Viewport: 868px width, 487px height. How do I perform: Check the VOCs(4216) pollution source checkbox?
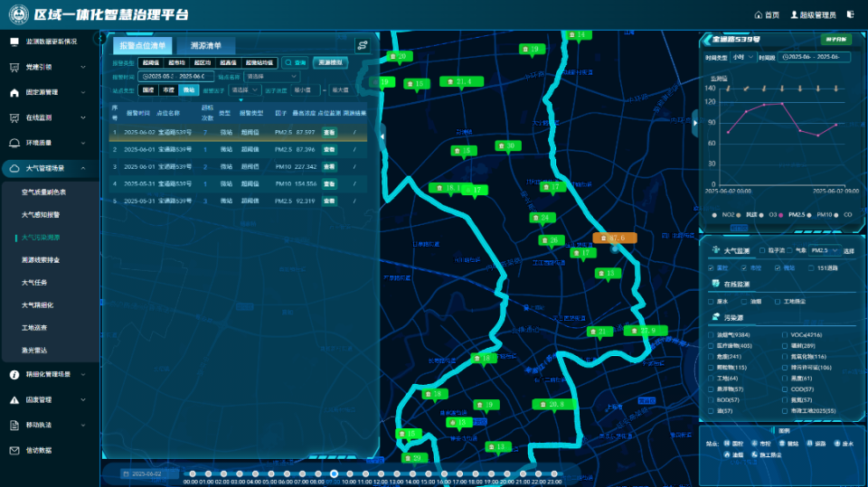coord(785,335)
